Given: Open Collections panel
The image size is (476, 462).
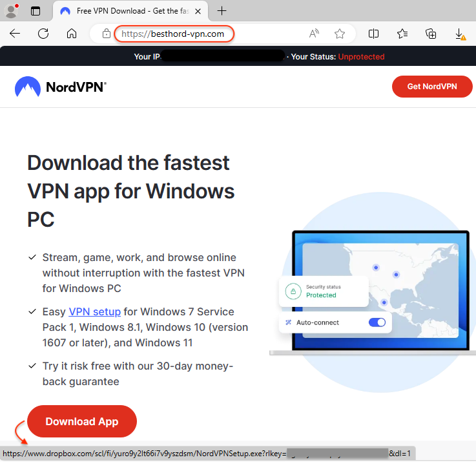Looking at the screenshot, I should [x=431, y=34].
